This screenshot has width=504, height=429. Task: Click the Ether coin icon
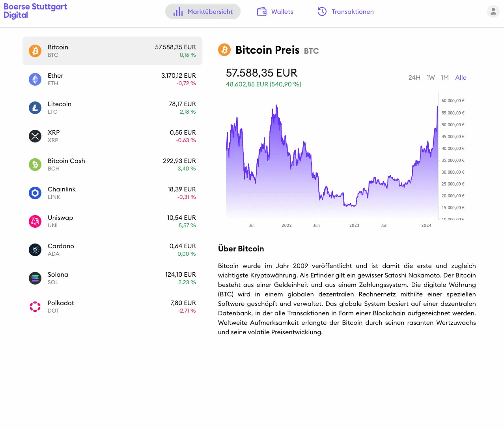[x=35, y=79]
